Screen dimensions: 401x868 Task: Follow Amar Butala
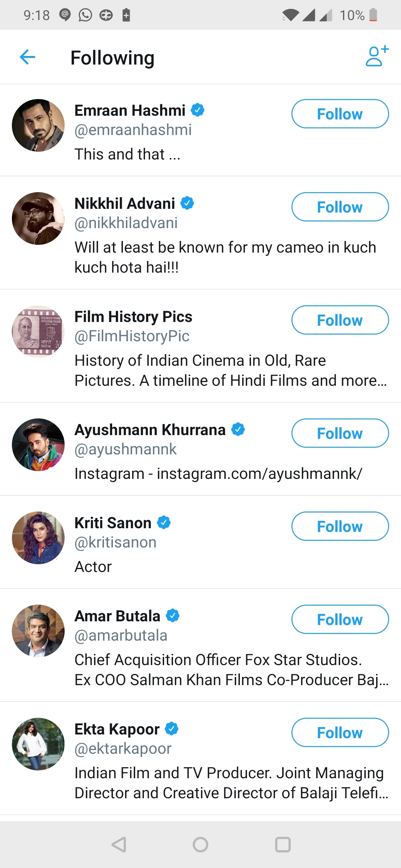340,619
